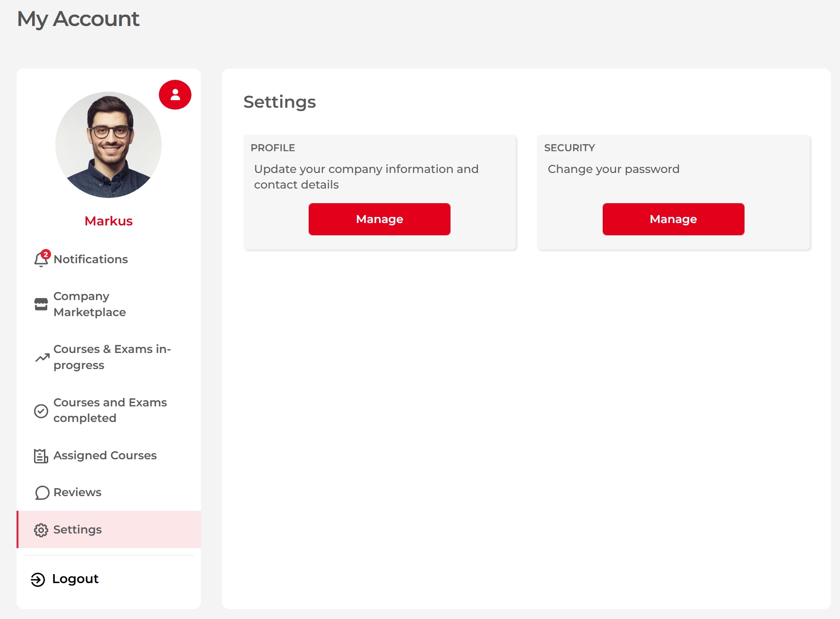Screen dimensions: 840x619
Task: Open Notifications menu item
Action: click(x=109, y=259)
